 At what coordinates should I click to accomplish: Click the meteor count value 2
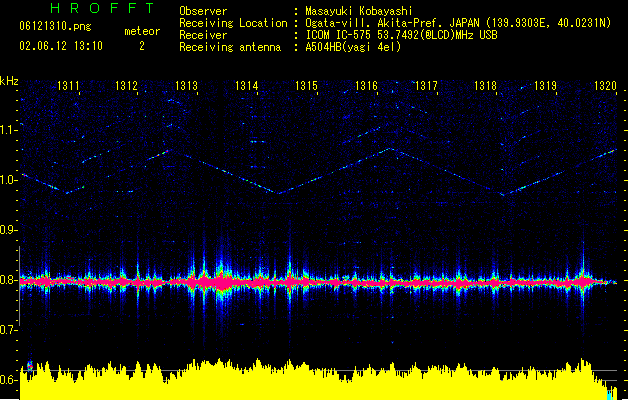pyautogui.click(x=142, y=46)
